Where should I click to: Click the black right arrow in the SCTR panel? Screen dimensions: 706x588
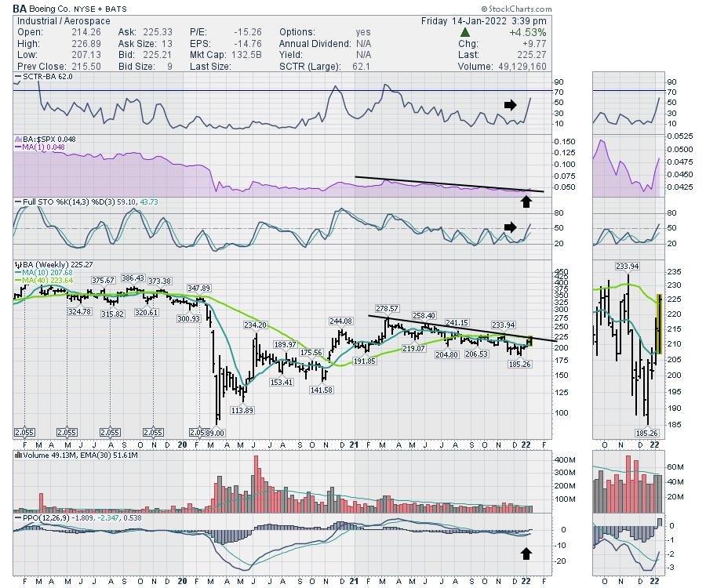(510, 104)
